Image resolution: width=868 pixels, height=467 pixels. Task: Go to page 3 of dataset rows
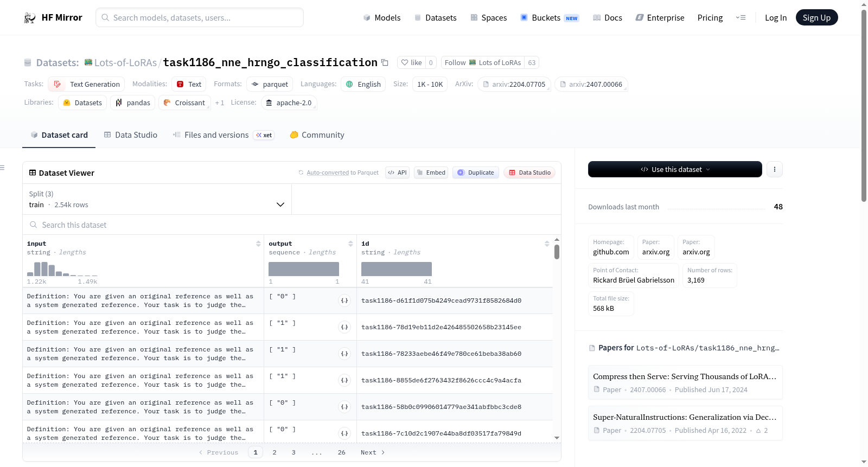(x=293, y=452)
